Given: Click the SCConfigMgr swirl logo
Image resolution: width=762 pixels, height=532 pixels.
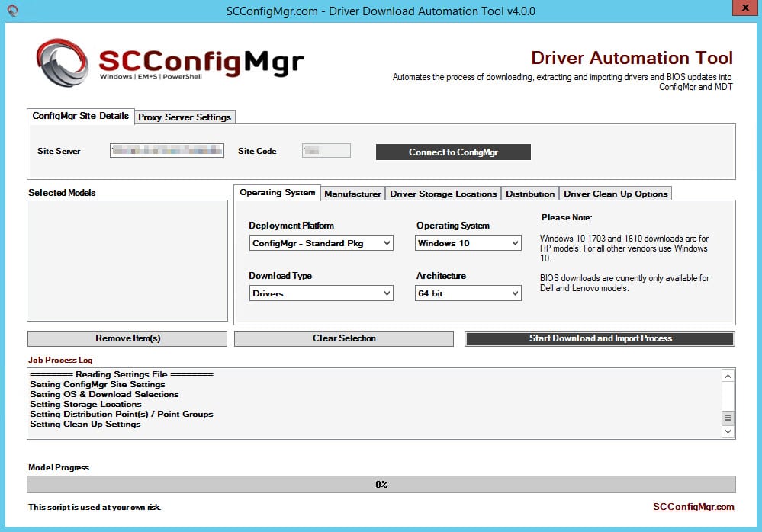Looking at the screenshot, I should coord(63,62).
